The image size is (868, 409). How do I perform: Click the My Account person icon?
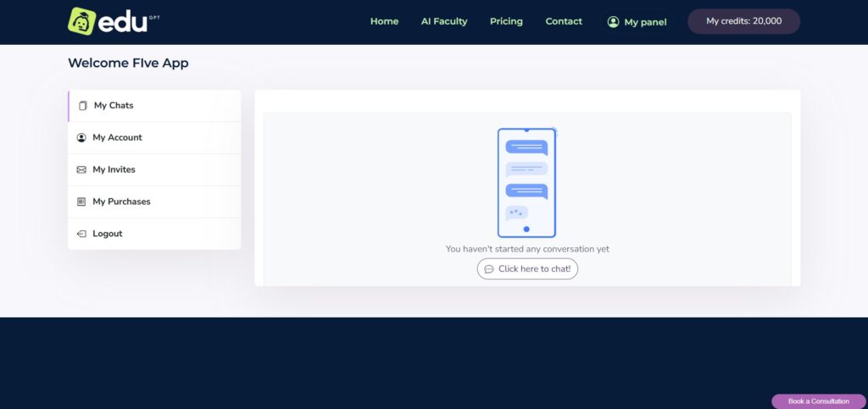point(81,138)
